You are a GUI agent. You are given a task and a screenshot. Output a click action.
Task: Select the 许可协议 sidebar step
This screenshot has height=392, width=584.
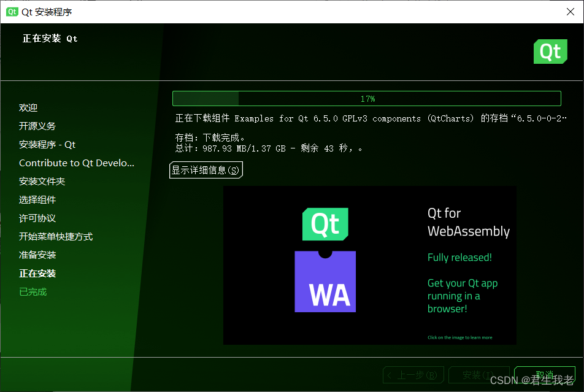pos(37,218)
